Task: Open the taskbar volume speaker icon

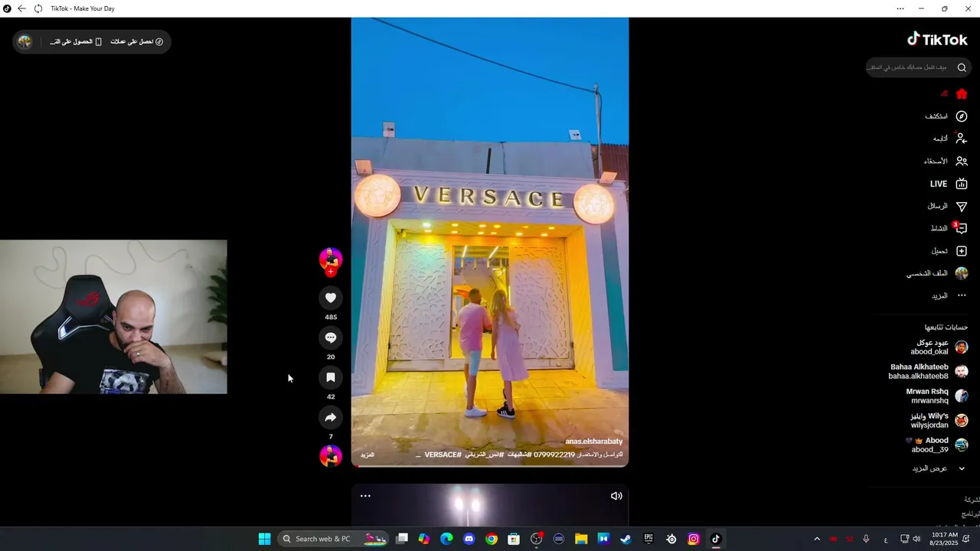Action: coord(916,539)
